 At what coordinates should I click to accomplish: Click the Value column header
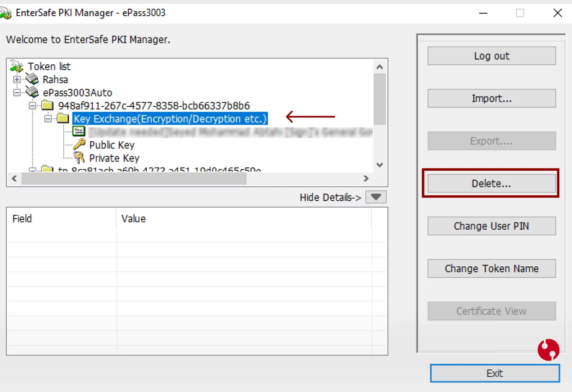point(244,219)
